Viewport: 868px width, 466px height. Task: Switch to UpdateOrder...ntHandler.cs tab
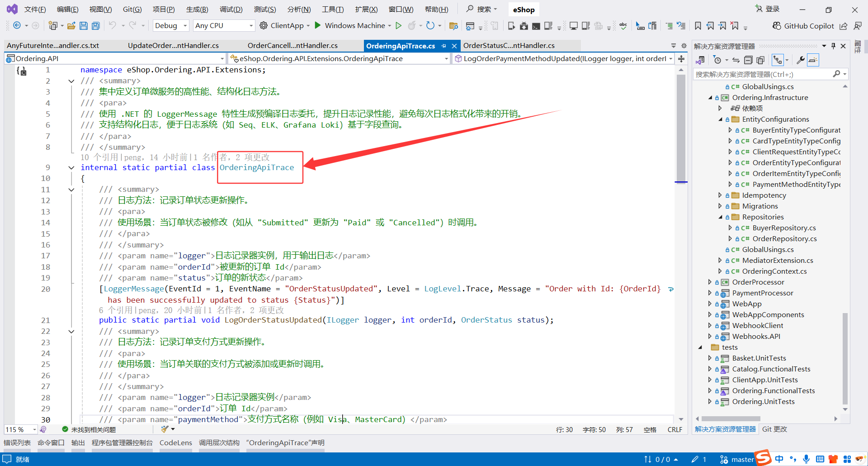(173, 46)
